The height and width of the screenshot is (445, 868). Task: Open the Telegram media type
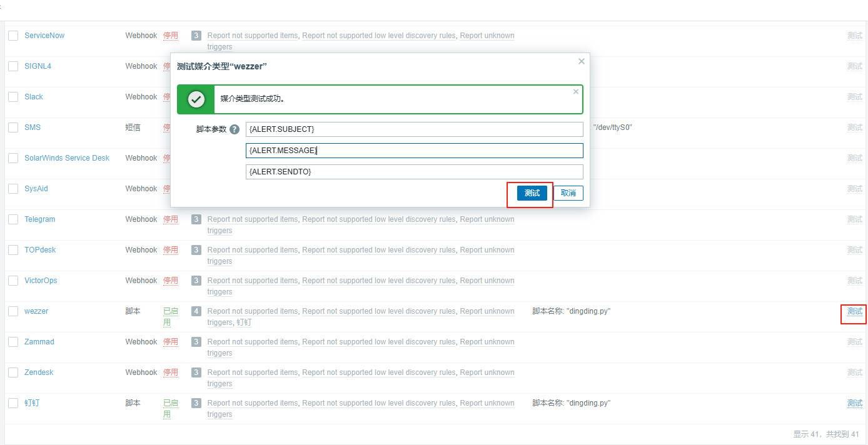(40, 219)
